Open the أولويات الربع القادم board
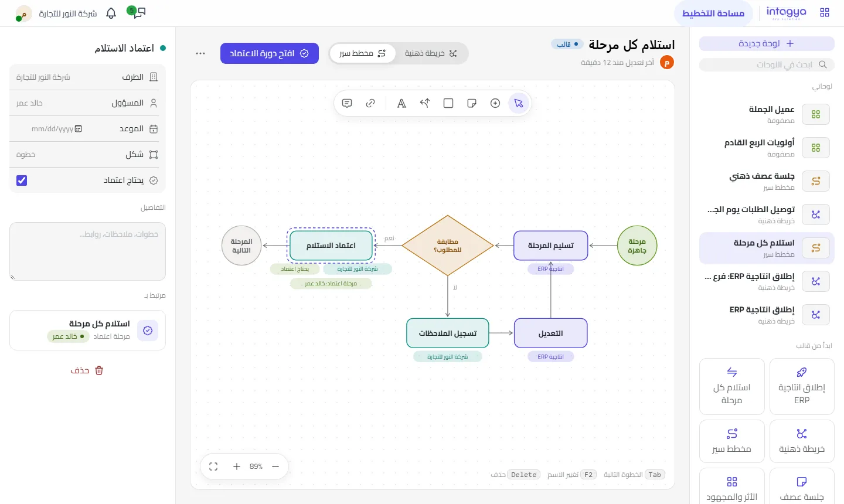Image resolution: width=844 pixels, height=504 pixels. coord(767,148)
